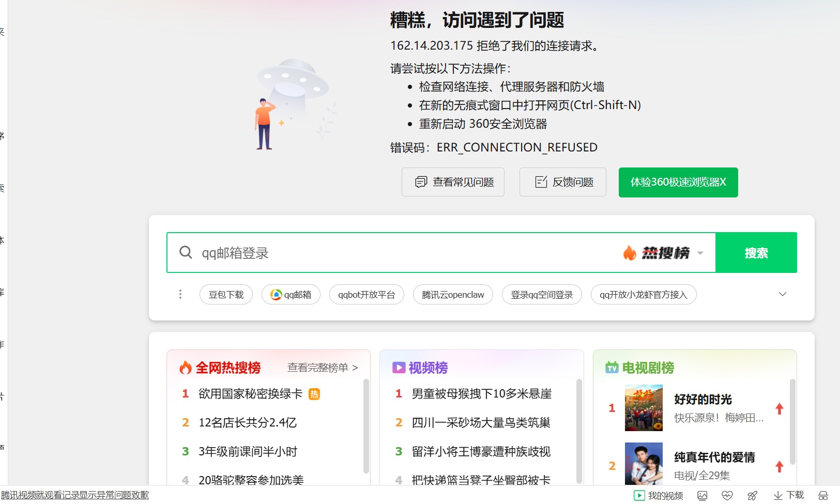Click the green 体验360极速浏览器X button
This screenshot has height=504, width=840.
click(678, 182)
